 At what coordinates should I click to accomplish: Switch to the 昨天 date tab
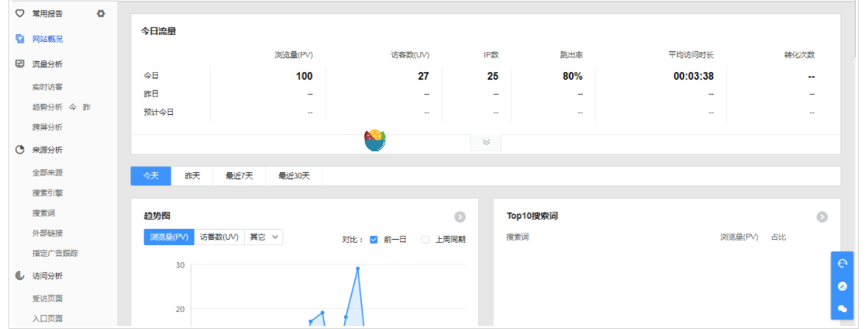[x=192, y=175]
